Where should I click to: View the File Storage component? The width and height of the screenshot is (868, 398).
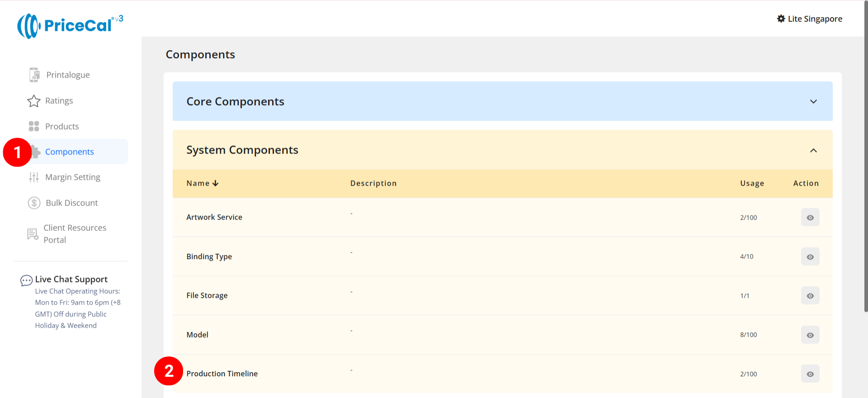pos(810,296)
